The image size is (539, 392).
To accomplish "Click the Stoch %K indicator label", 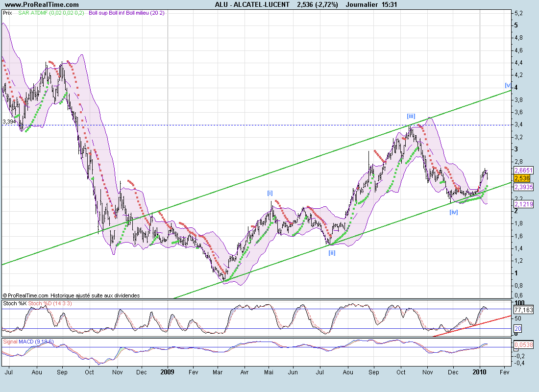I will pyautogui.click(x=15, y=303).
